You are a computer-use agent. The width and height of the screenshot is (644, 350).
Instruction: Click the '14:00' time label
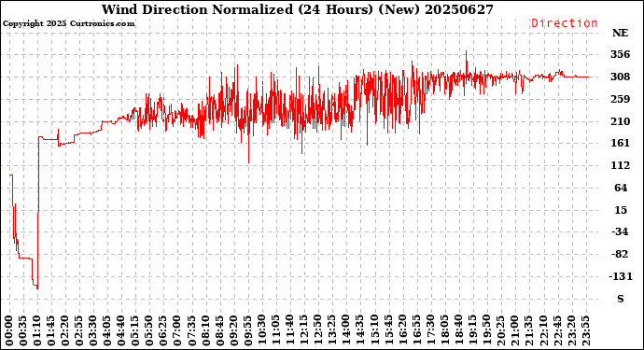tap(346, 330)
